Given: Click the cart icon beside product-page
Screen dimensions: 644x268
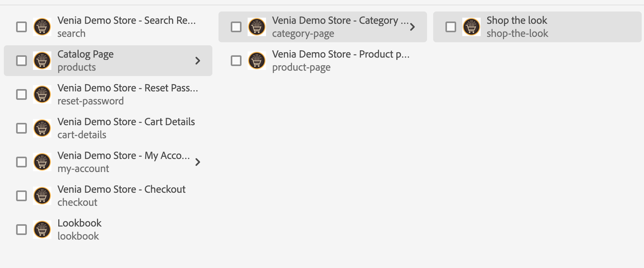Looking at the screenshot, I should pyautogui.click(x=257, y=61).
